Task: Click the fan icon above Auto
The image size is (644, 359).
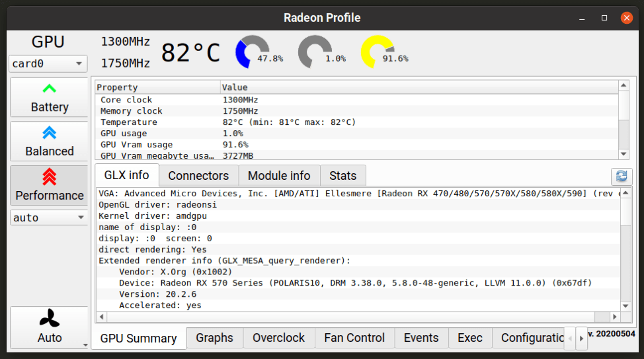Action: click(50, 318)
